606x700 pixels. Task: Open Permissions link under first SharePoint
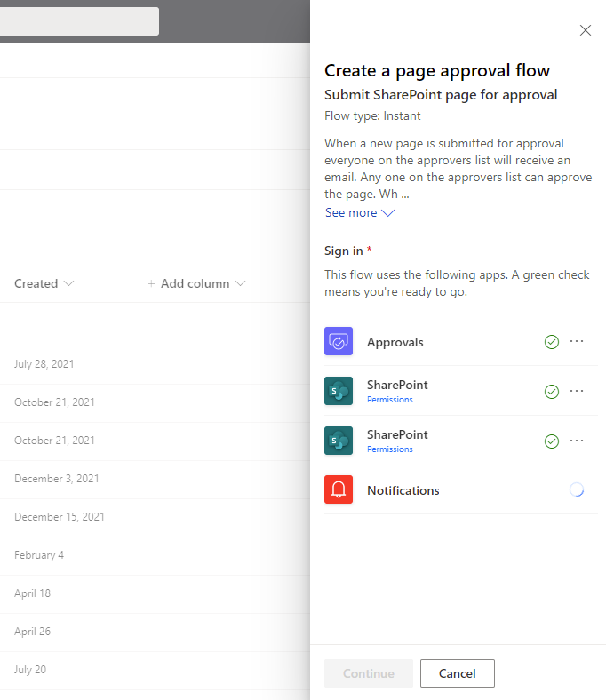pos(389,400)
